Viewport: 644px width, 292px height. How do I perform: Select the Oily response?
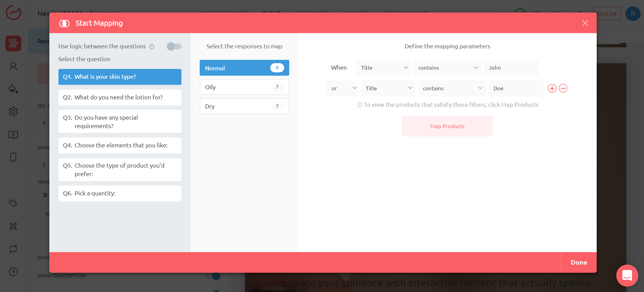(x=244, y=87)
